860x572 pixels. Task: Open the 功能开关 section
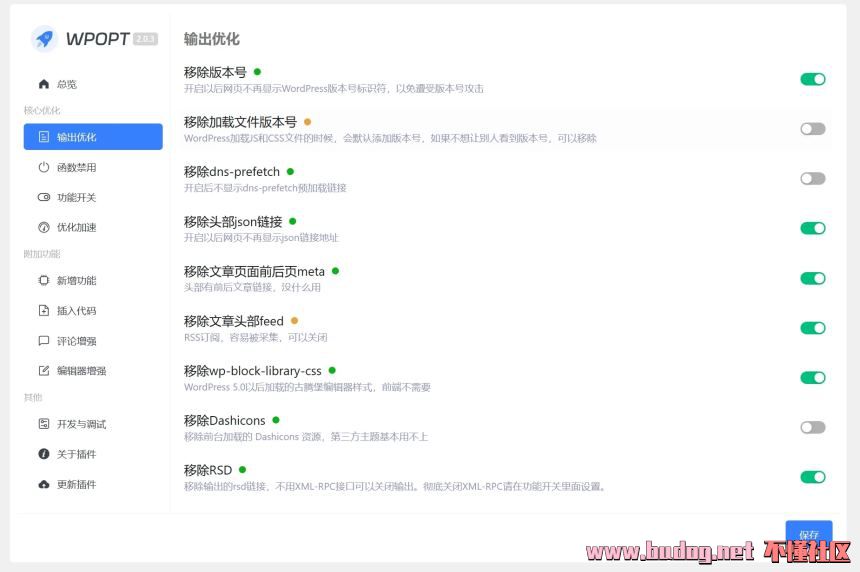click(93, 197)
